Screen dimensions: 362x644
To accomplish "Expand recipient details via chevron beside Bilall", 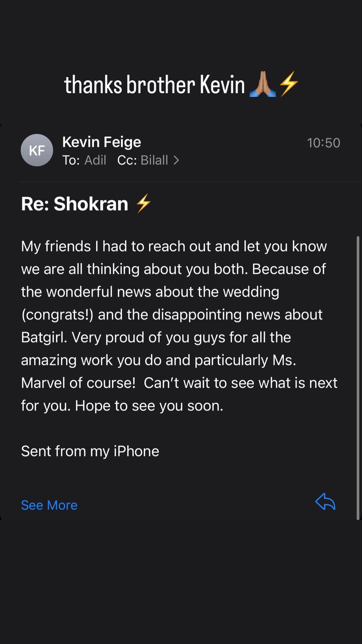I will (176, 160).
